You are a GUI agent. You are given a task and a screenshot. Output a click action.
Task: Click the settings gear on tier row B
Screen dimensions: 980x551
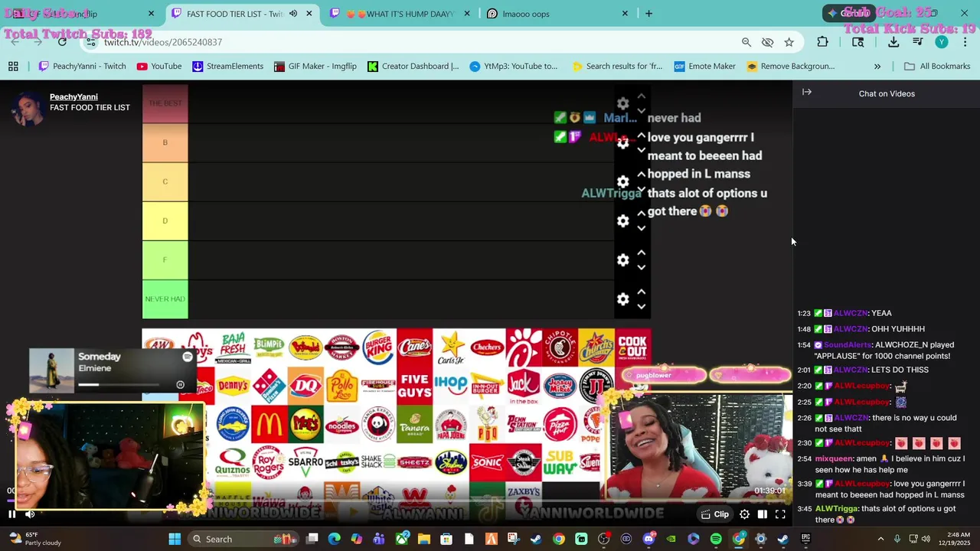click(623, 143)
